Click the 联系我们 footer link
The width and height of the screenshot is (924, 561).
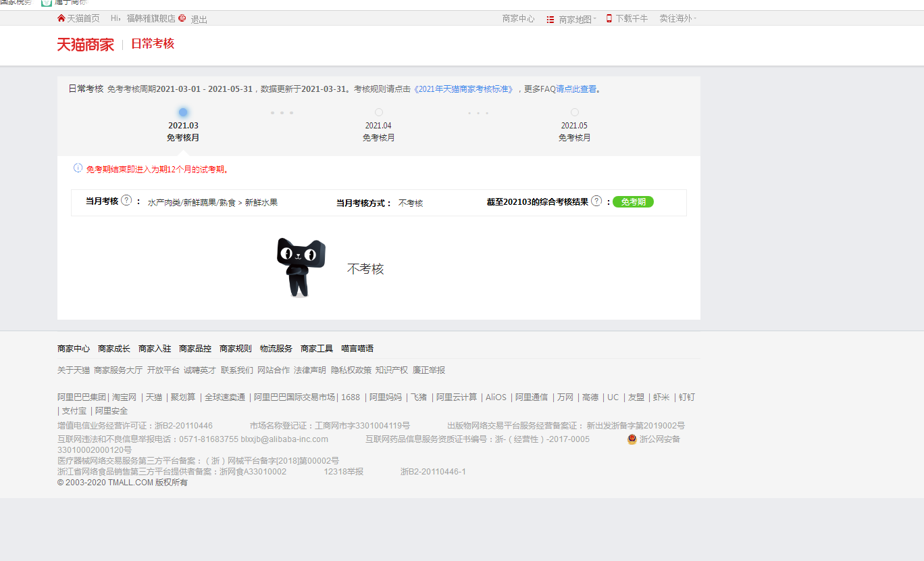point(237,370)
